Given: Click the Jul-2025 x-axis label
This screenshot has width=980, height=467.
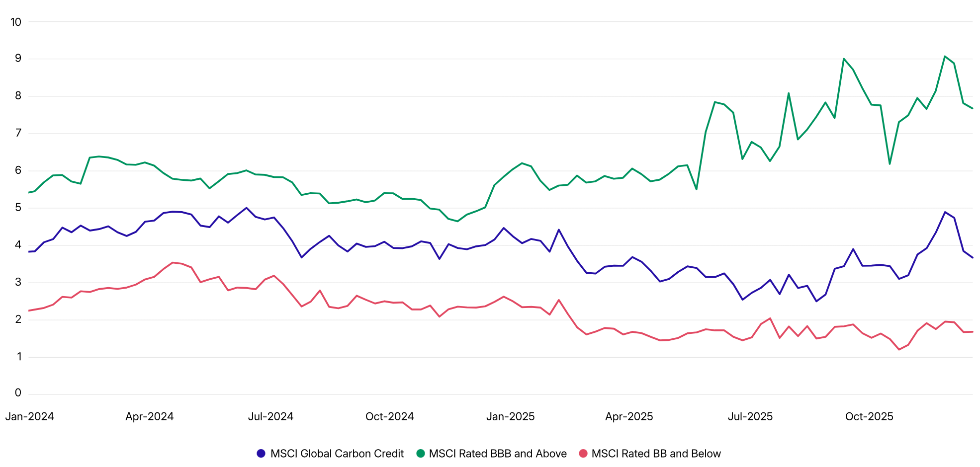Looking at the screenshot, I should (750, 416).
